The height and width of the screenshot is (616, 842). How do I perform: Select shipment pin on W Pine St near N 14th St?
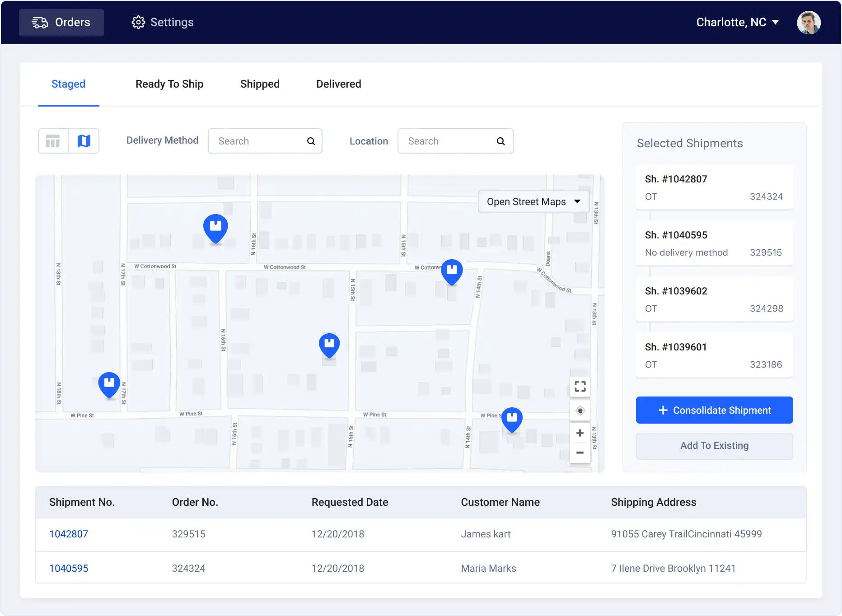[x=512, y=419]
